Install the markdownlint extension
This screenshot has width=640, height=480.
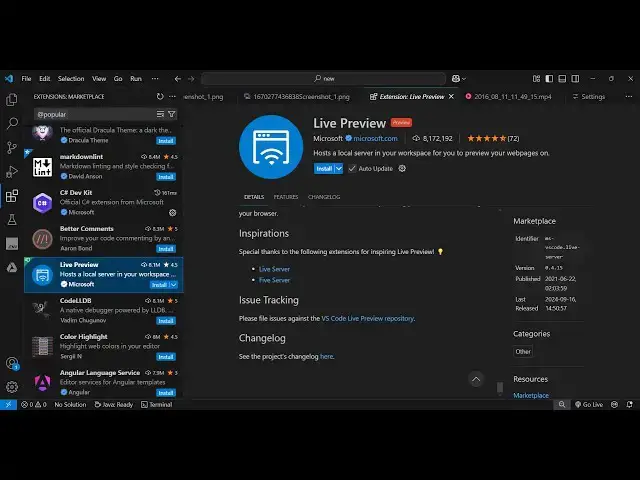click(x=166, y=177)
